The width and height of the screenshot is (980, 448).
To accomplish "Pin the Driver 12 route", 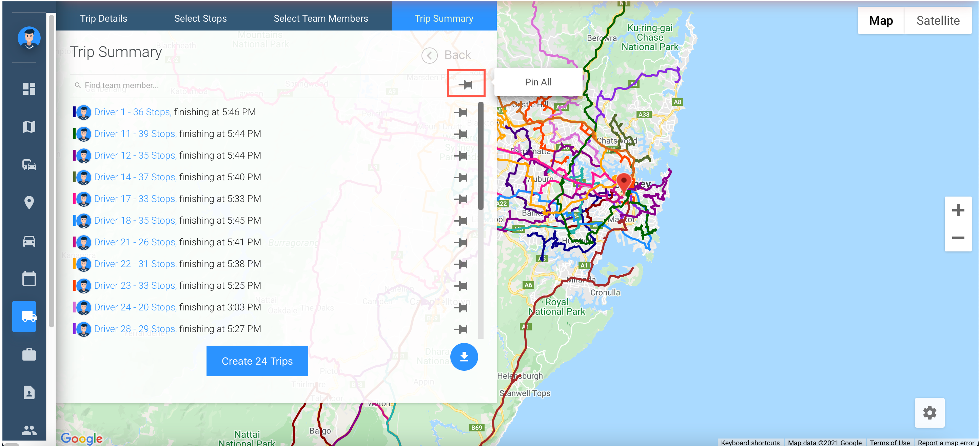I will 461,156.
